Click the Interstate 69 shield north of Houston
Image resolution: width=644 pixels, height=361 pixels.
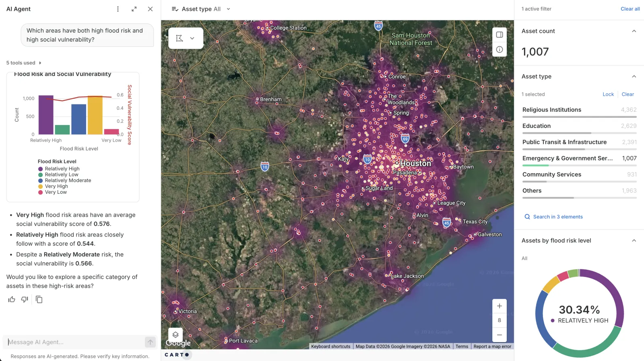tap(405, 139)
